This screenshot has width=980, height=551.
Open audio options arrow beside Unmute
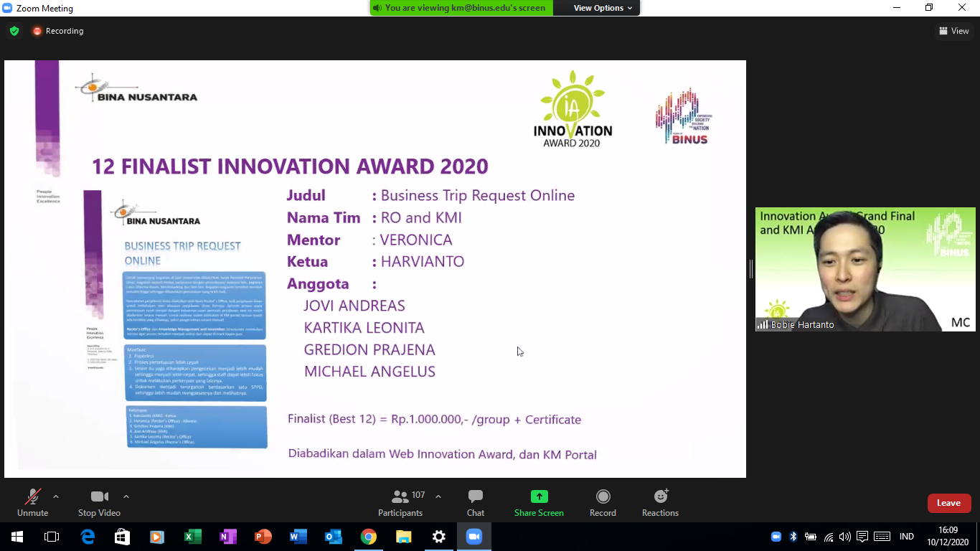(56, 496)
